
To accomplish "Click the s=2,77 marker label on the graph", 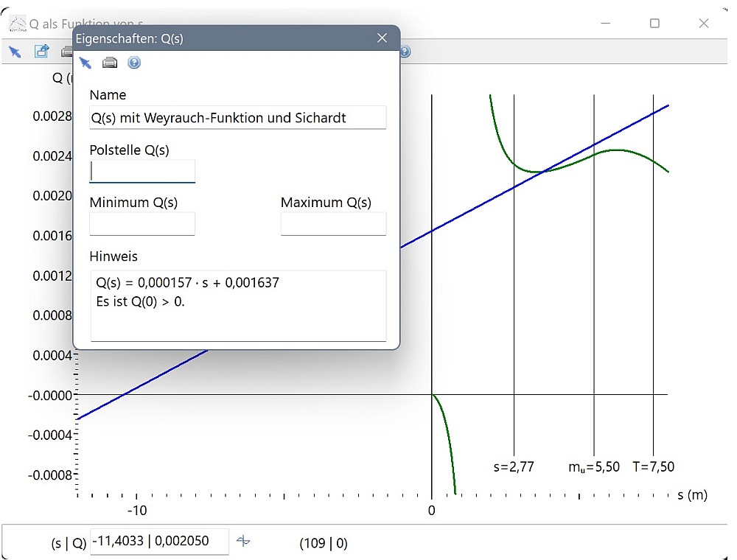I will 514,466.
